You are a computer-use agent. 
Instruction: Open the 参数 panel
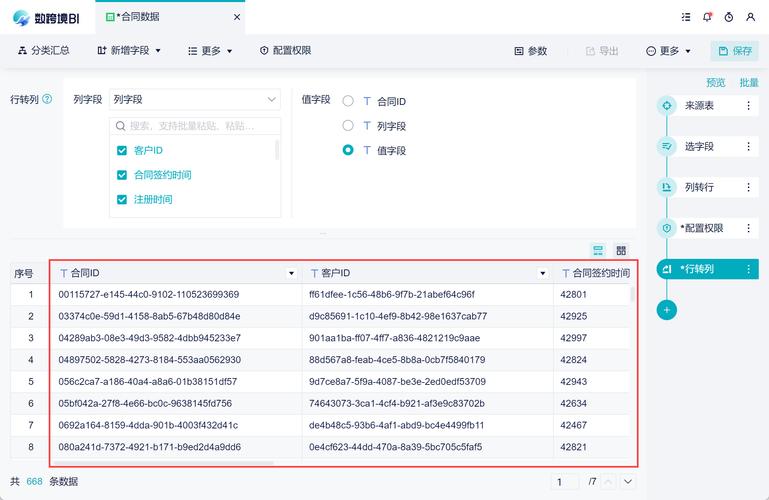pos(531,51)
